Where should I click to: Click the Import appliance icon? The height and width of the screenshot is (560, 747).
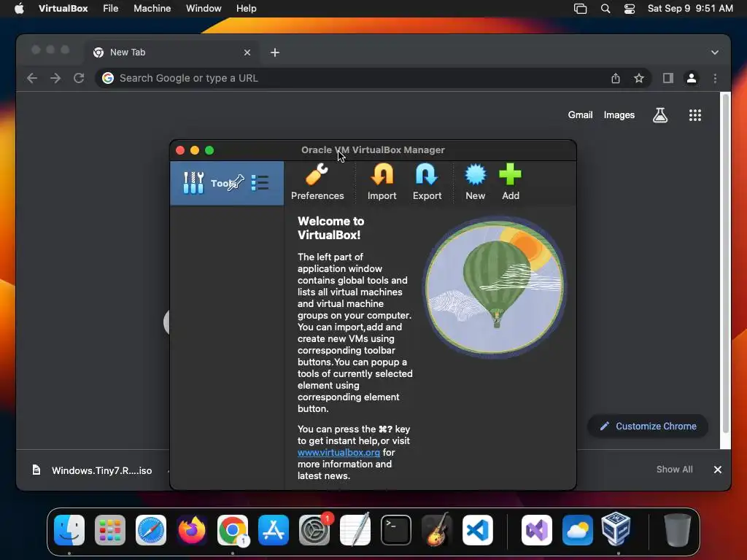point(382,174)
